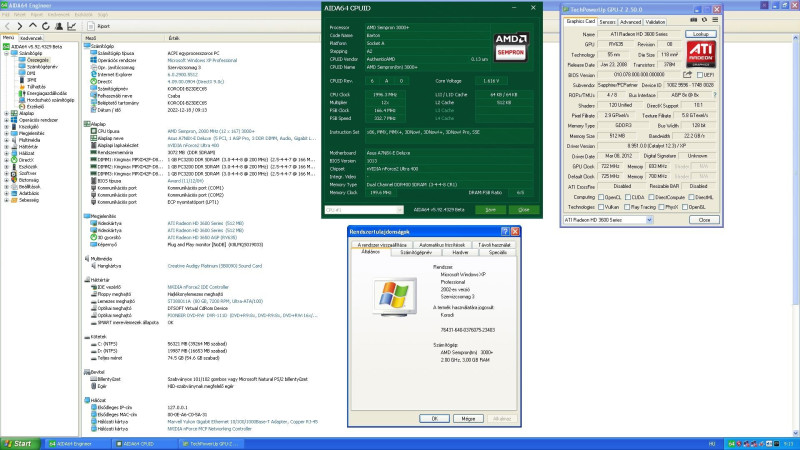The image size is (800, 450).
Task: Expand the Alaplap tree node
Action: tap(7, 113)
